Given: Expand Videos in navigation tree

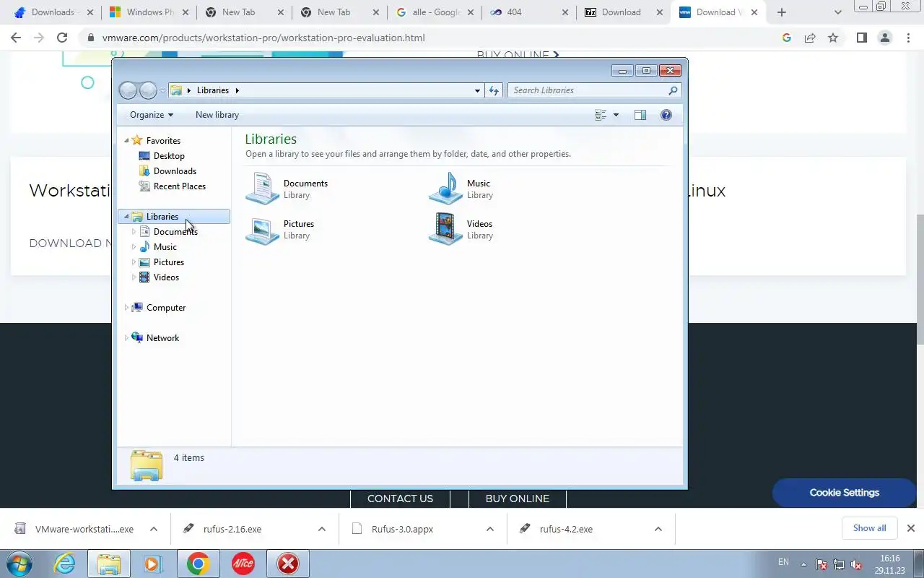Looking at the screenshot, I should [134, 277].
